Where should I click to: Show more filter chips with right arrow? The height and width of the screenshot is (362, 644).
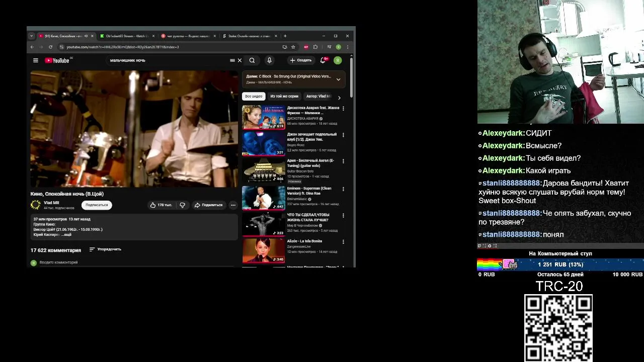point(339,98)
